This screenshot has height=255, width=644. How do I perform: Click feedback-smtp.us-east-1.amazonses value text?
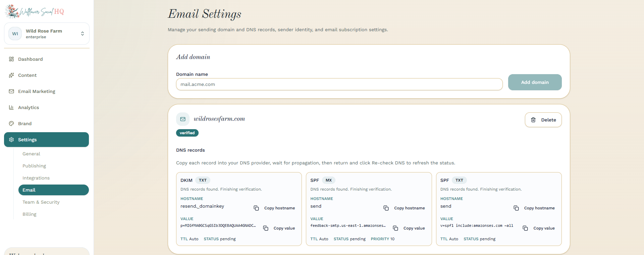point(348,226)
